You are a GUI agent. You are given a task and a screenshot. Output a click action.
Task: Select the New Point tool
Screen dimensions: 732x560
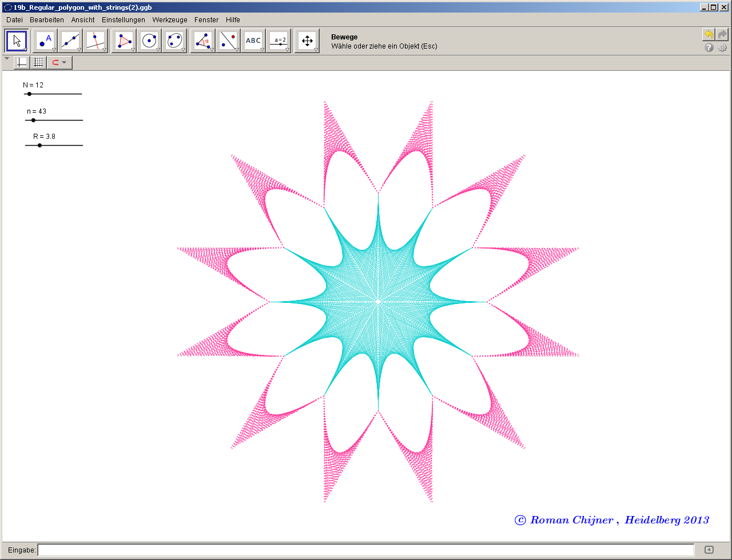[x=45, y=41]
